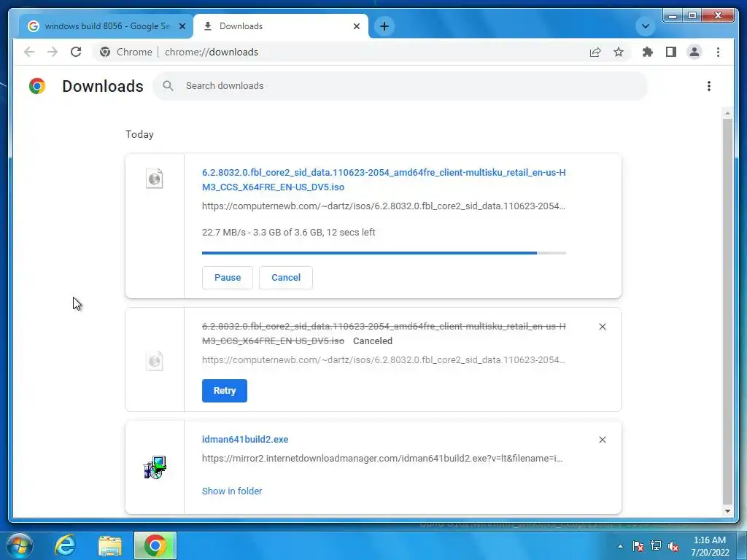
Task: Cancel the ISO download
Action: 286,278
